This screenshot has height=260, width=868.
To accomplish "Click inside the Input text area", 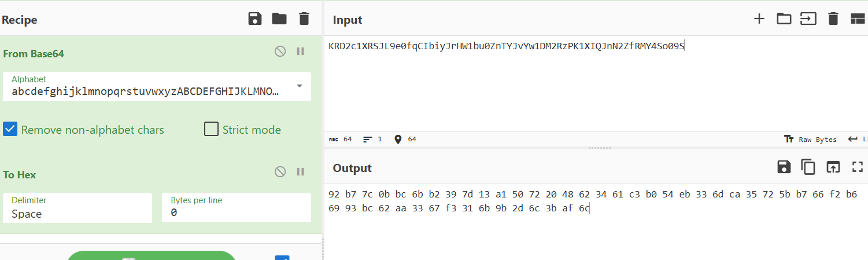I will pyautogui.click(x=578, y=87).
